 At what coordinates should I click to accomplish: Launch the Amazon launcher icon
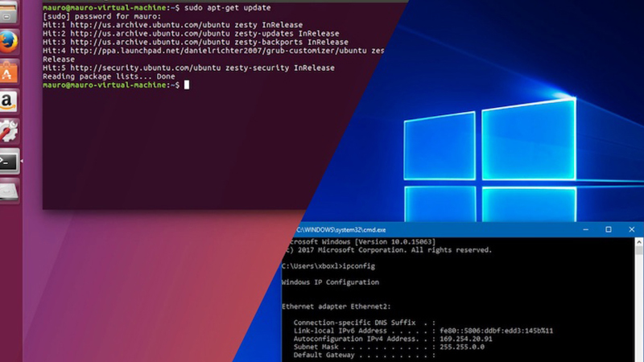click(x=9, y=101)
